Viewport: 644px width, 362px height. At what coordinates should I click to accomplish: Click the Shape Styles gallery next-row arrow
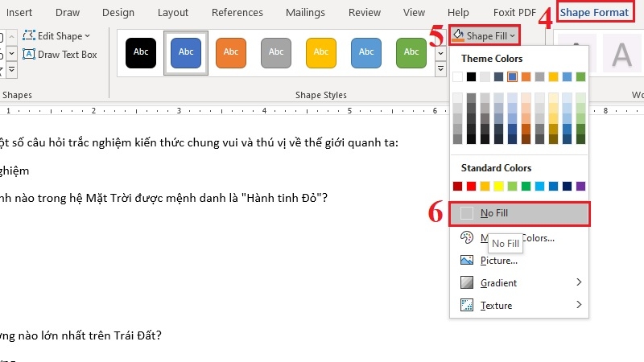pos(440,53)
